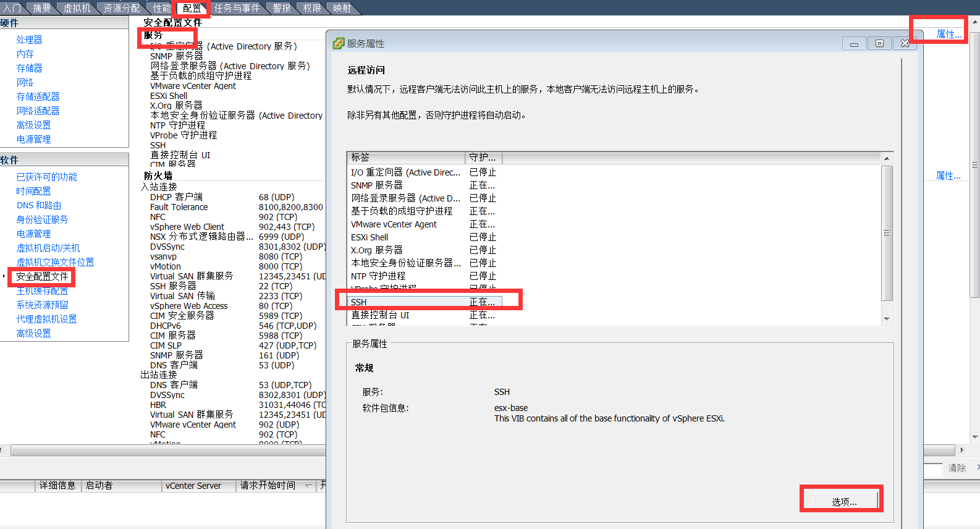This screenshot has width=980, height=529.
Task: Sort by 标签 column header
Action: (406, 158)
